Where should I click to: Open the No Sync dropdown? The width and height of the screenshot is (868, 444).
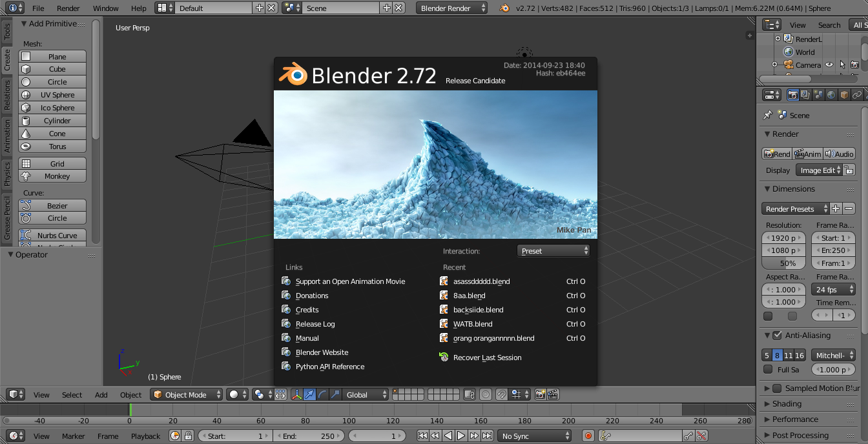coord(535,436)
